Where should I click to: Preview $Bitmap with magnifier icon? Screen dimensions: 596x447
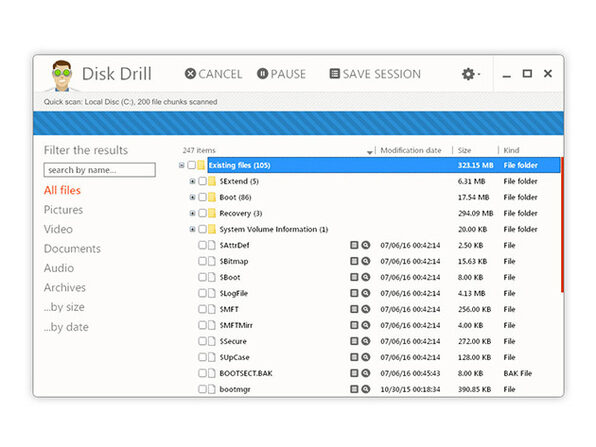coord(366,261)
